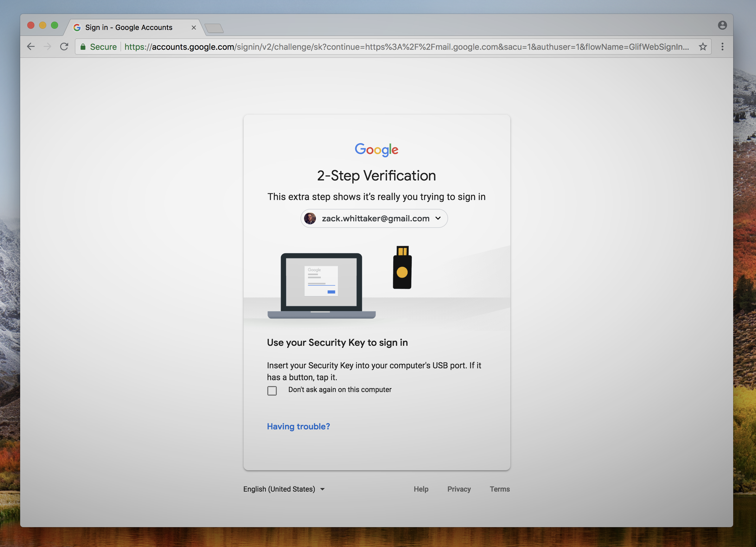
Task: Expand the zack.whittaker@gmail.com account chooser
Action: [x=374, y=219]
